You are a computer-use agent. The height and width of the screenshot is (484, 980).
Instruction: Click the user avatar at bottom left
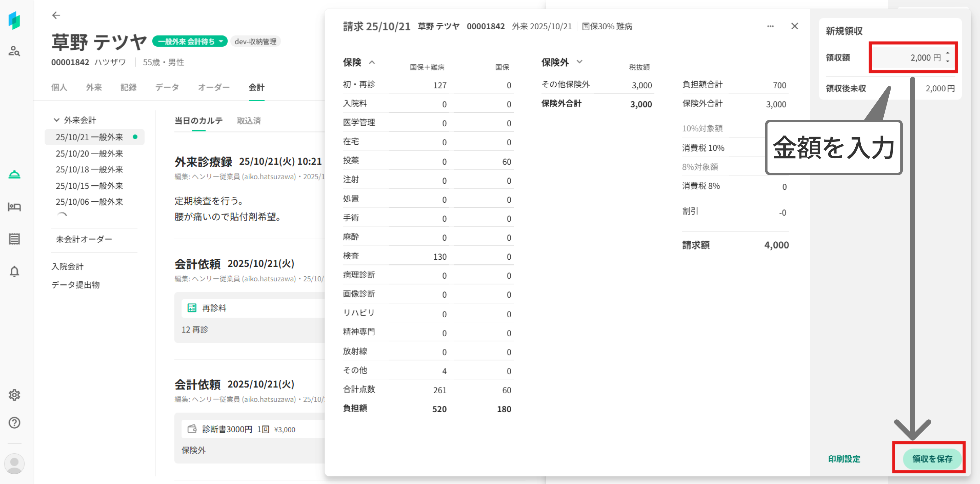click(14, 463)
